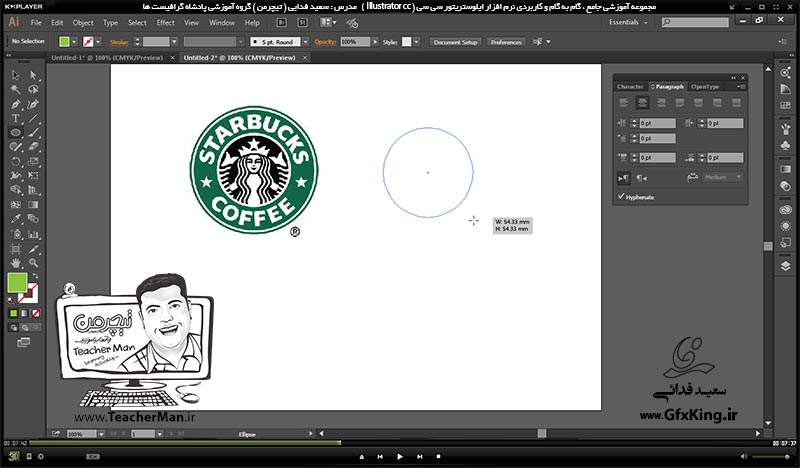Click the orange Stroke label link
800x468 pixels.
click(x=119, y=42)
